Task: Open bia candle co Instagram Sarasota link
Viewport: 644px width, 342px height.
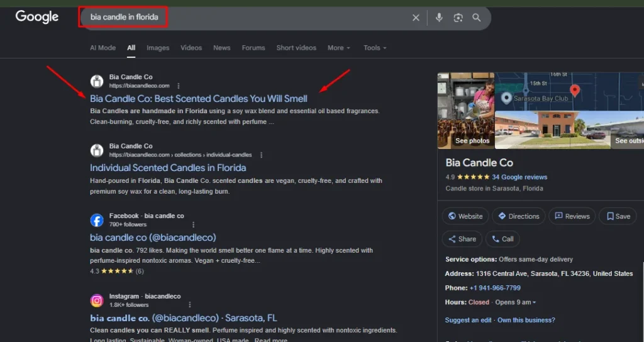Action: point(184,317)
